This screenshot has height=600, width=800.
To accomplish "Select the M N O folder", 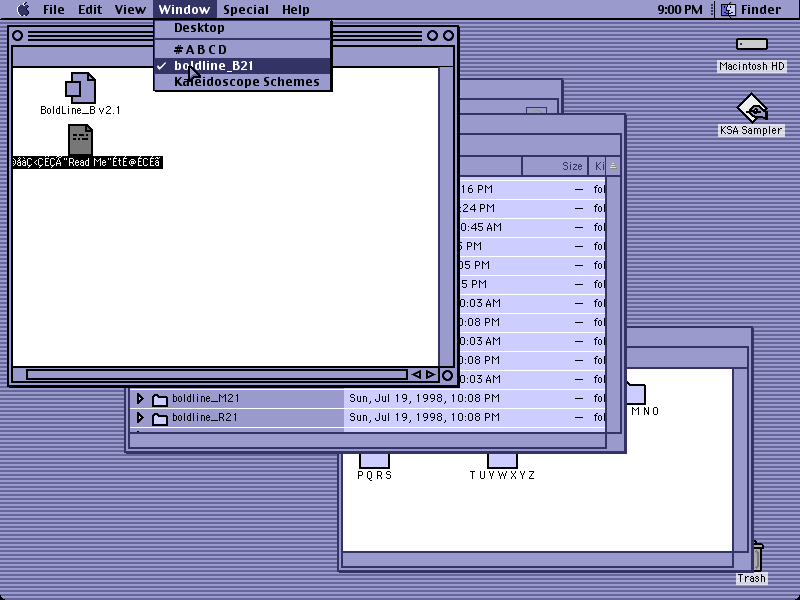I will 636,392.
